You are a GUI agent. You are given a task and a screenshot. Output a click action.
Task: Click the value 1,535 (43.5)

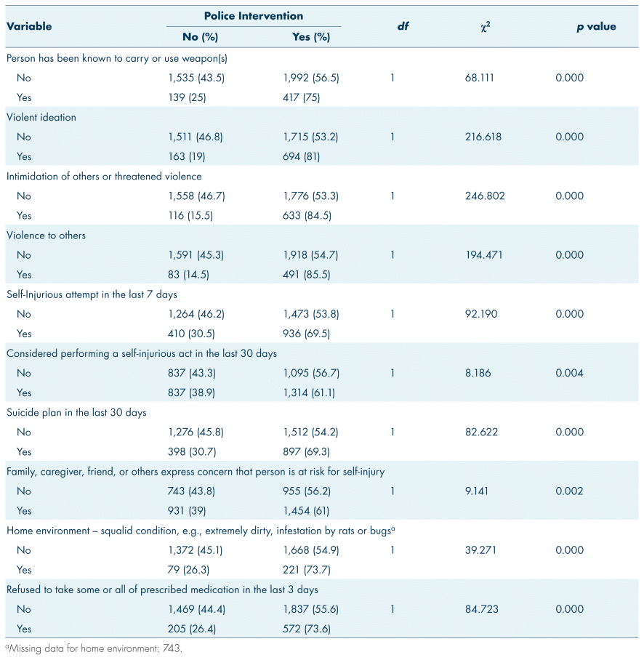click(196, 78)
